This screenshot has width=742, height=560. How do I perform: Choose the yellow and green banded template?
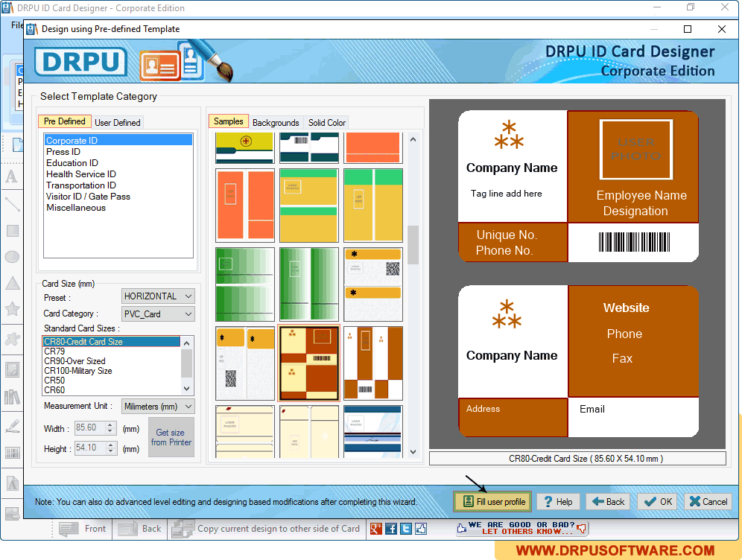[x=308, y=206]
